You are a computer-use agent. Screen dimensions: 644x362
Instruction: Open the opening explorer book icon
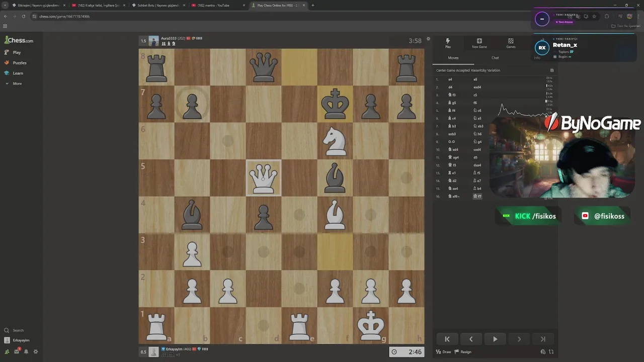(552, 70)
